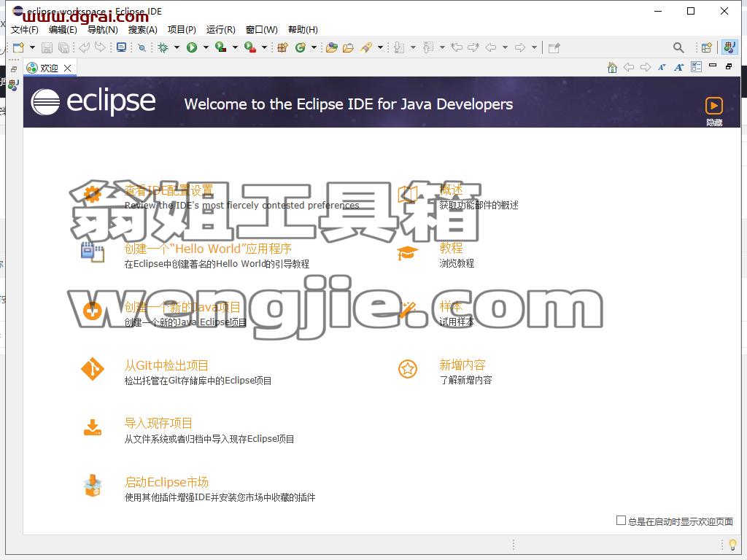Click the Open Task folder icon
Image resolution: width=747 pixels, height=560 pixels.
[x=348, y=47]
